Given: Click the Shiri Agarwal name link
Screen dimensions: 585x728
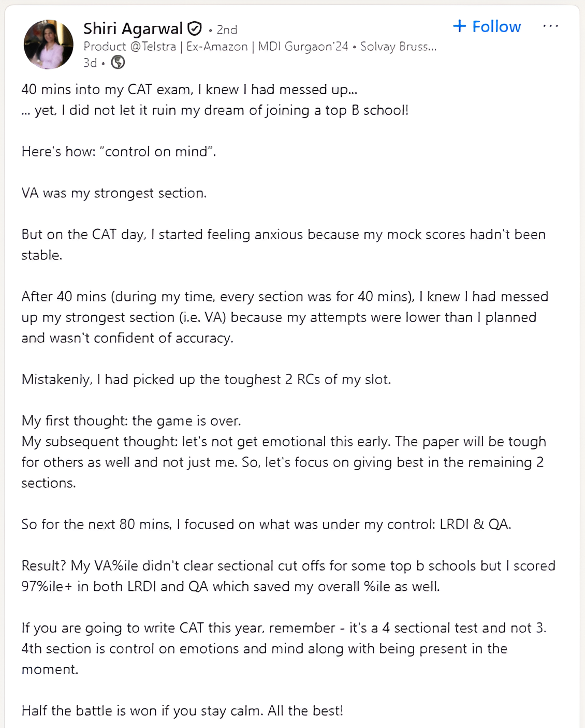Looking at the screenshot, I should coord(133,28).
